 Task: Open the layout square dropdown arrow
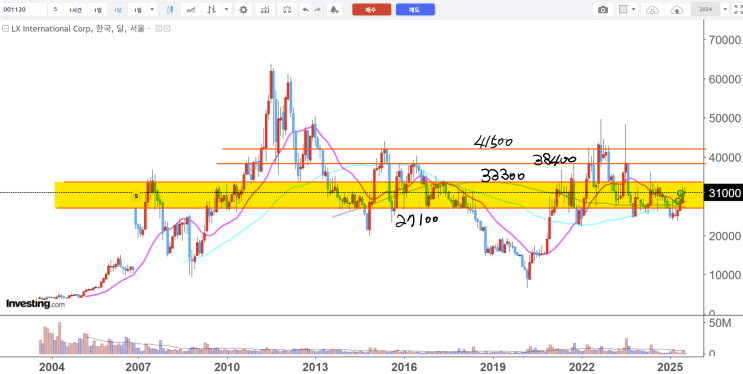pyautogui.click(x=634, y=9)
